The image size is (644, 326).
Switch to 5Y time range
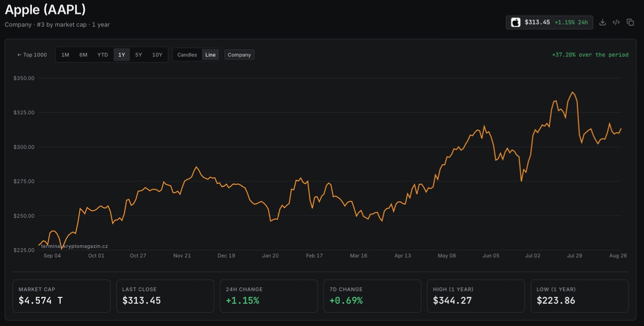coord(138,55)
